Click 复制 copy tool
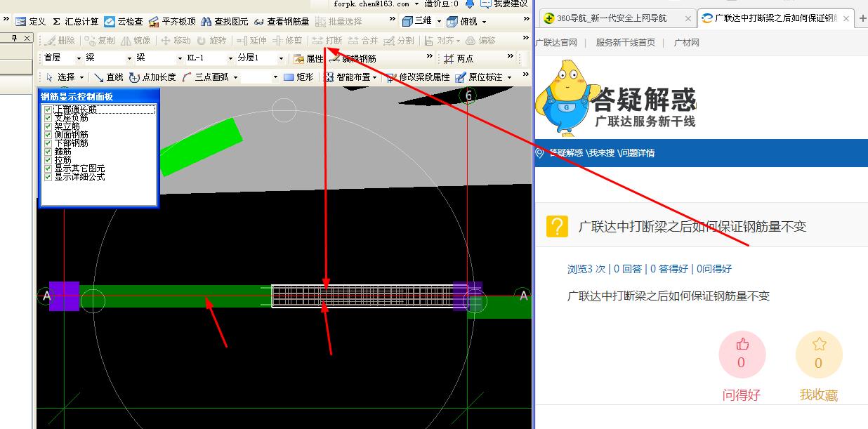Image resolution: width=868 pixels, height=429 pixels. (x=99, y=41)
